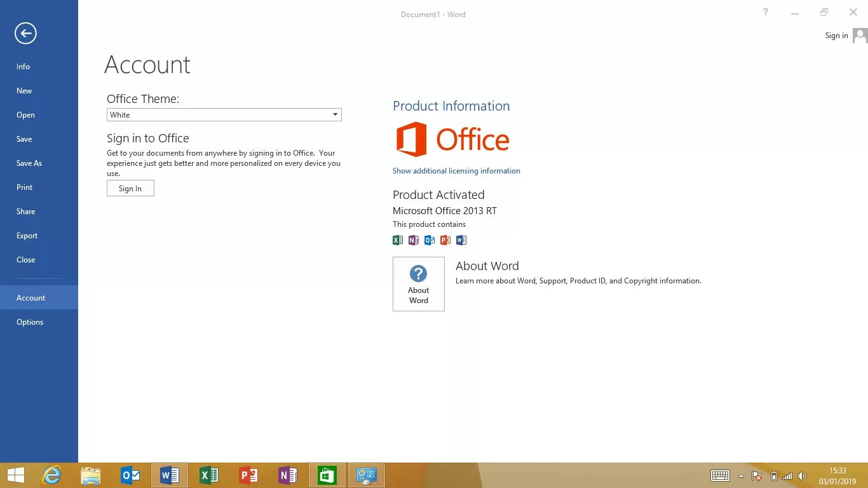Click the OneNote icon under This product contains

(414, 240)
